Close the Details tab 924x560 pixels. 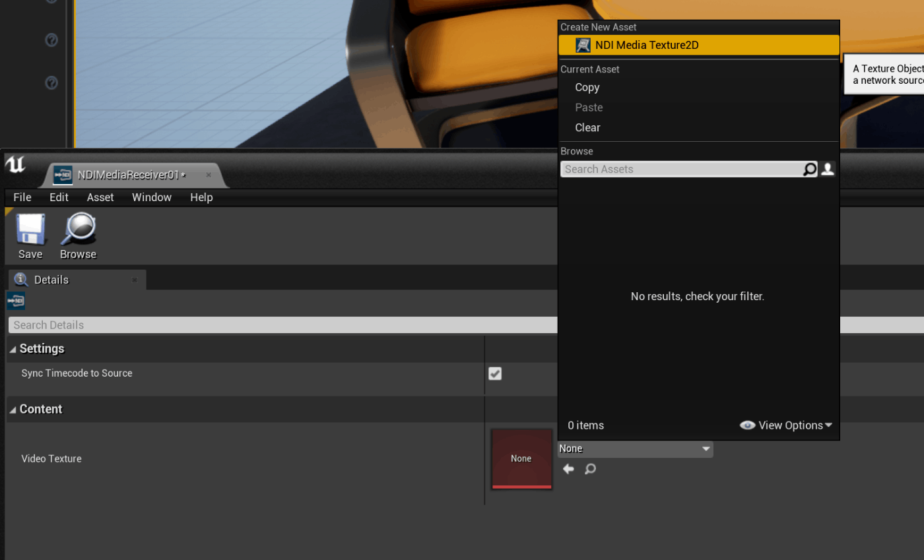click(x=135, y=280)
